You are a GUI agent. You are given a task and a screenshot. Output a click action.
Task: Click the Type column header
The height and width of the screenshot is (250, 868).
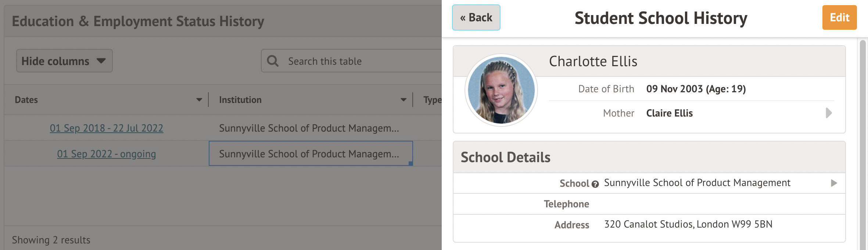tap(432, 100)
